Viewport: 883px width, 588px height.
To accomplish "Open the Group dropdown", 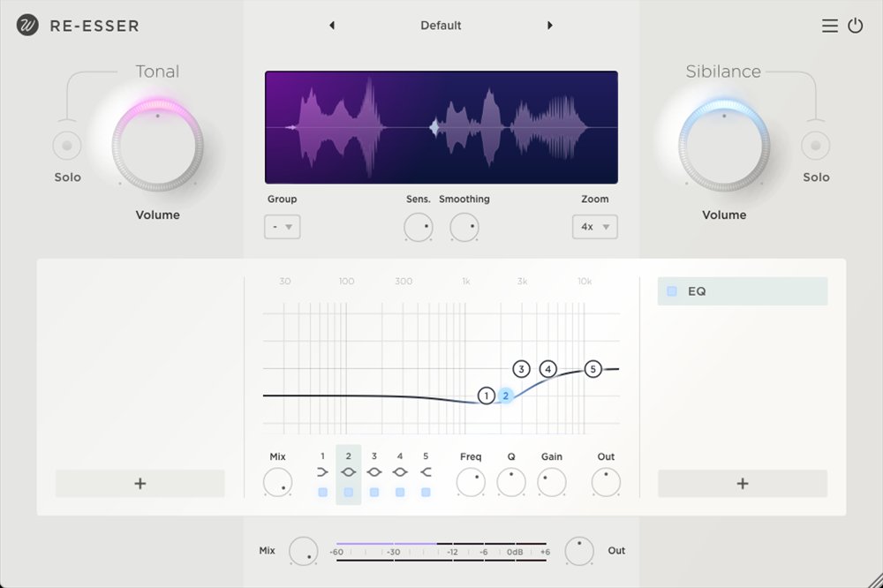I will tap(283, 227).
